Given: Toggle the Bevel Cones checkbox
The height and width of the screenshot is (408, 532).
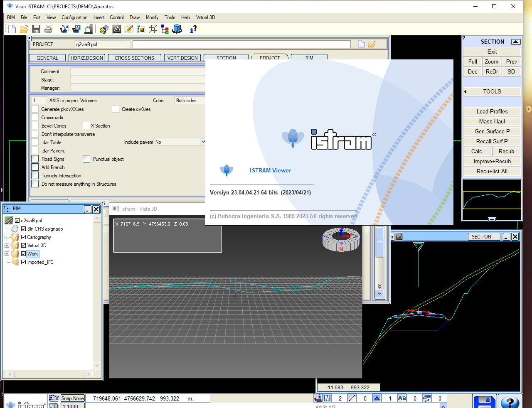Looking at the screenshot, I should point(35,125).
